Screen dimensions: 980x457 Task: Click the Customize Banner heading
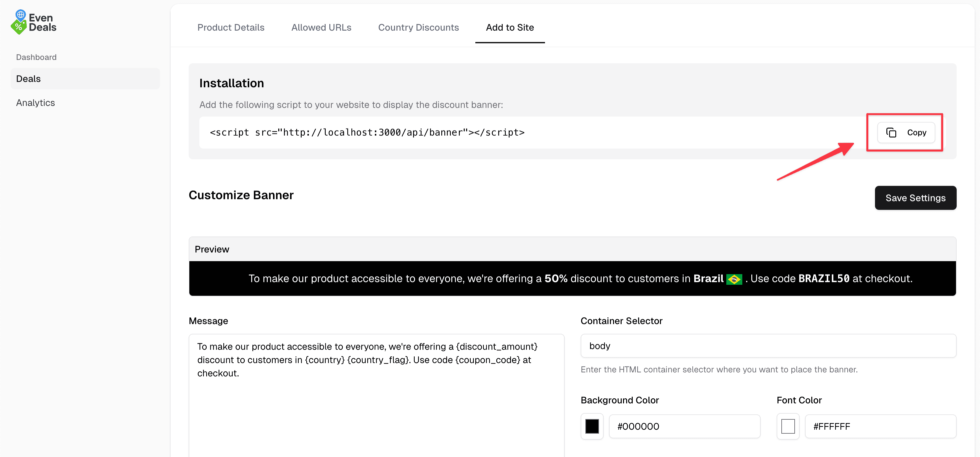tap(241, 195)
